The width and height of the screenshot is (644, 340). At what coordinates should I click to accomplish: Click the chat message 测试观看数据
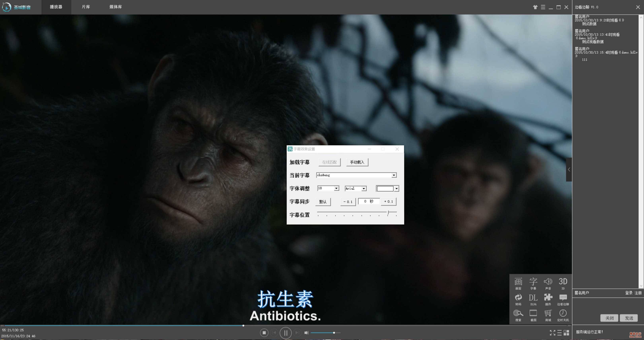(593, 42)
